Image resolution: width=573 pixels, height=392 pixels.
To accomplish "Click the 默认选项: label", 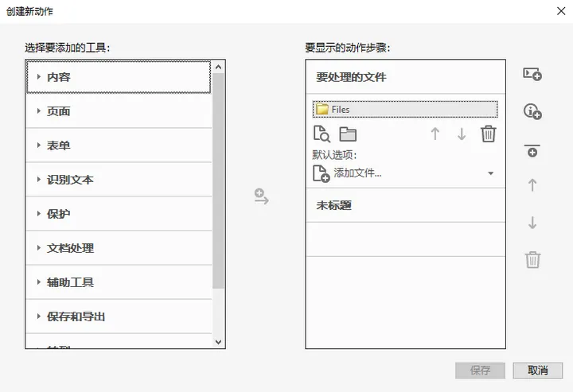I will click(334, 155).
